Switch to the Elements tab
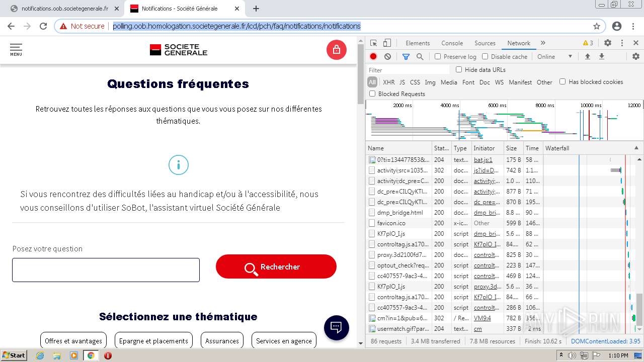This screenshot has width=644, height=362. tap(418, 43)
